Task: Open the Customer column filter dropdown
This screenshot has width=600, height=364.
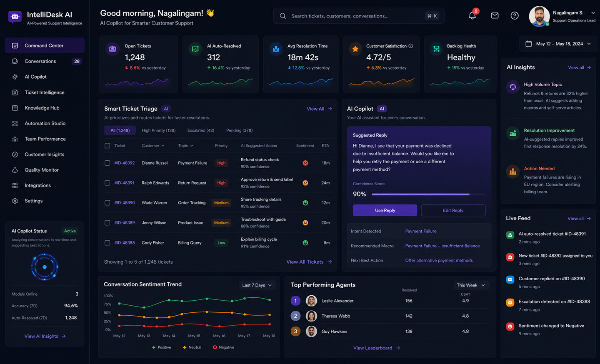Action: pos(153,146)
